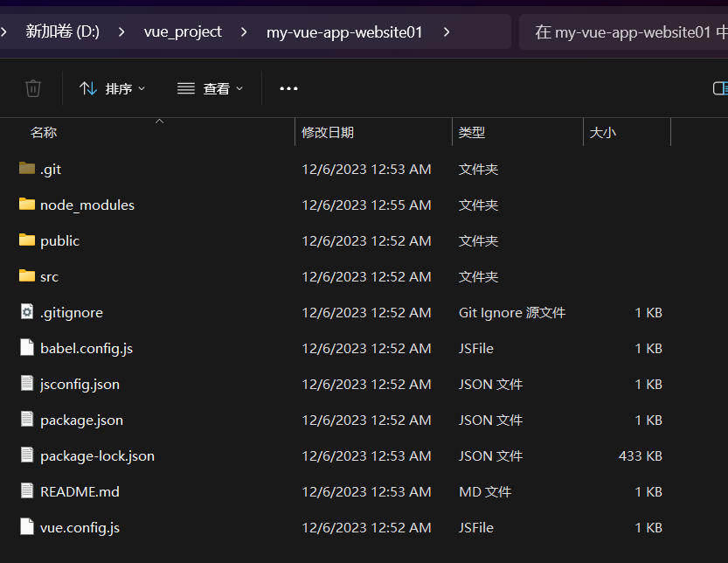Select the package-lock.json file name
The width and height of the screenshot is (728, 563).
pyautogui.click(x=97, y=455)
